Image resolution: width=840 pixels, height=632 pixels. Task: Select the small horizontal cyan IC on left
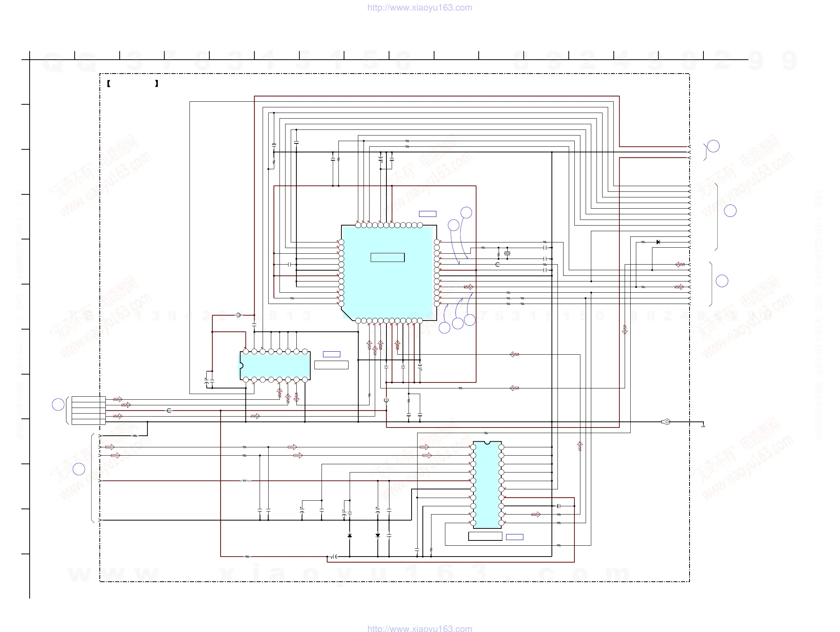(275, 366)
